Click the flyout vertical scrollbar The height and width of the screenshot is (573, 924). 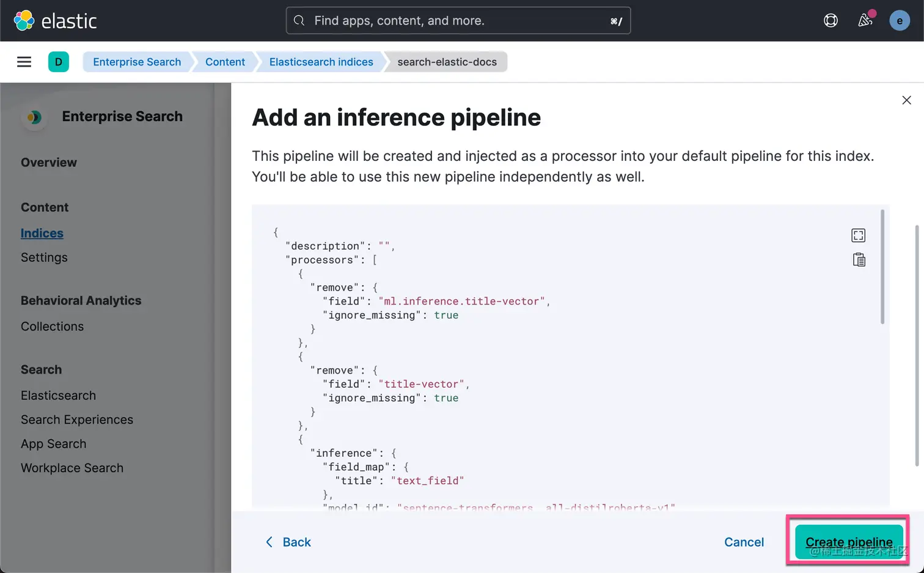click(x=917, y=346)
